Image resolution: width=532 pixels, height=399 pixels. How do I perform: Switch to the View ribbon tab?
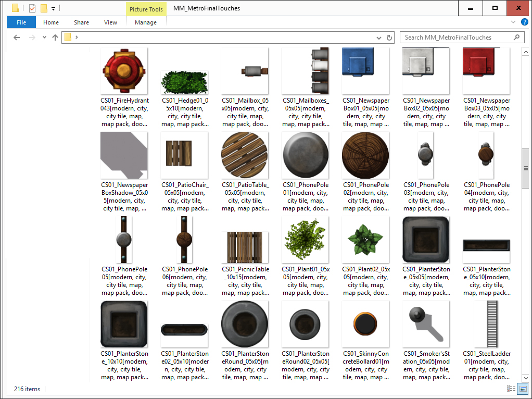coord(110,22)
